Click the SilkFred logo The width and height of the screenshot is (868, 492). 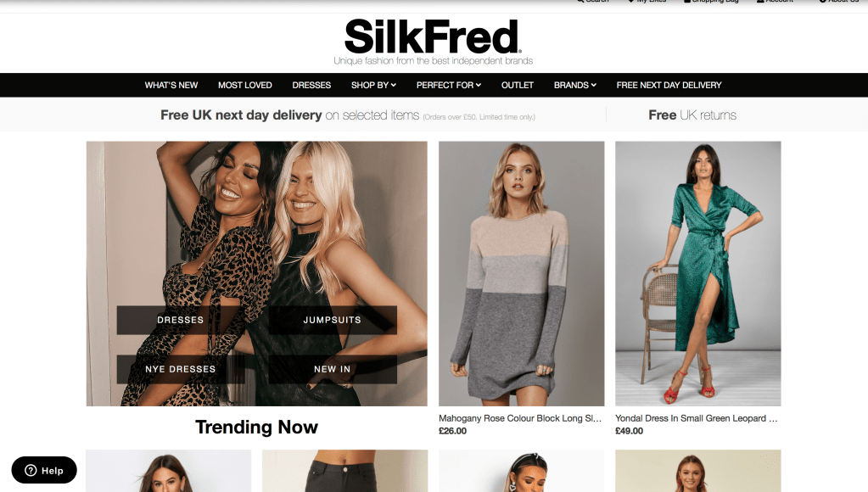[433, 37]
